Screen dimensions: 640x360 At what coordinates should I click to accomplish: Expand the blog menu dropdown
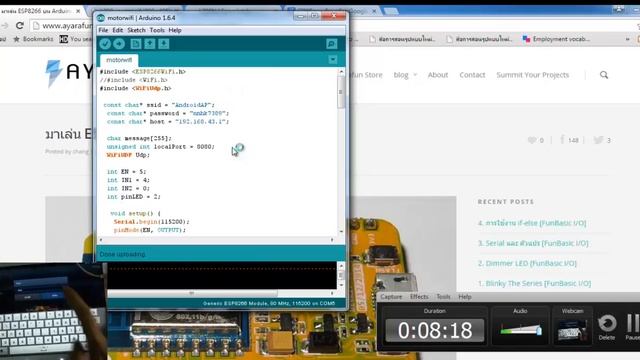[405, 75]
